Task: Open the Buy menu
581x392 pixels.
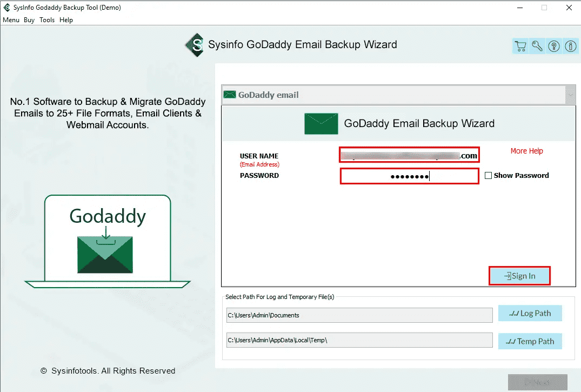Action: pos(29,20)
